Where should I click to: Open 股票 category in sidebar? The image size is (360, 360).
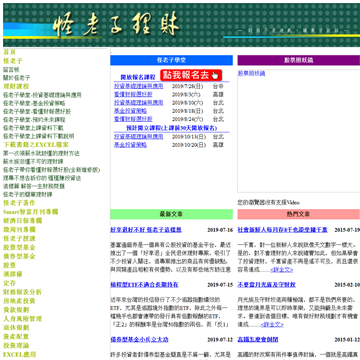[9, 265]
